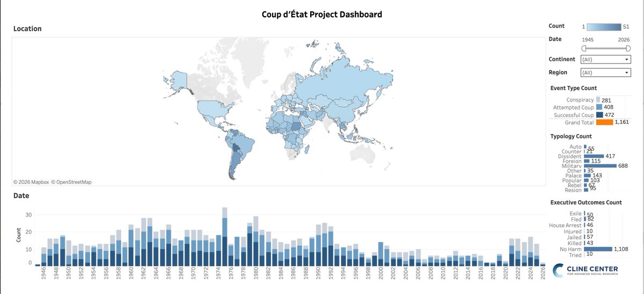Open the Region filter dropdown
The image size is (644, 294).
[606, 72]
